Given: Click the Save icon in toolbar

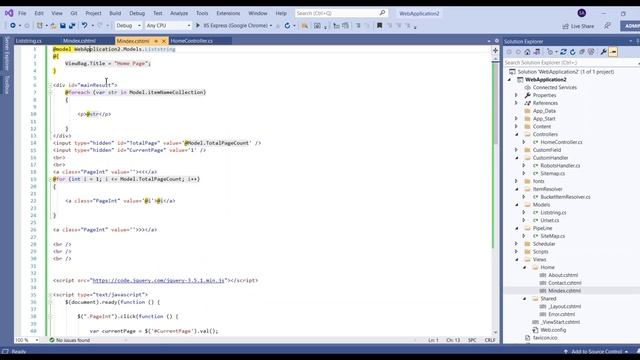Looking at the screenshot, I should (63, 26).
